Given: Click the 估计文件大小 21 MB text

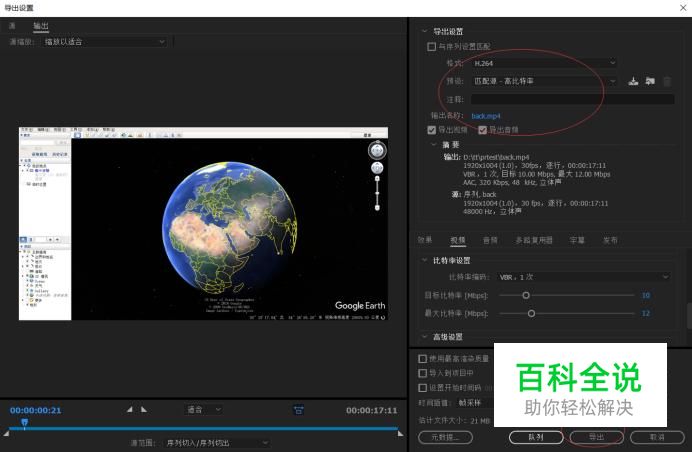Looking at the screenshot, I should tap(454, 420).
